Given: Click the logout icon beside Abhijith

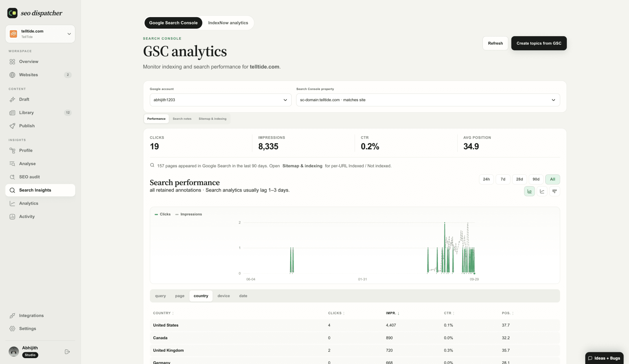Looking at the screenshot, I should pyautogui.click(x=67, y=352).
